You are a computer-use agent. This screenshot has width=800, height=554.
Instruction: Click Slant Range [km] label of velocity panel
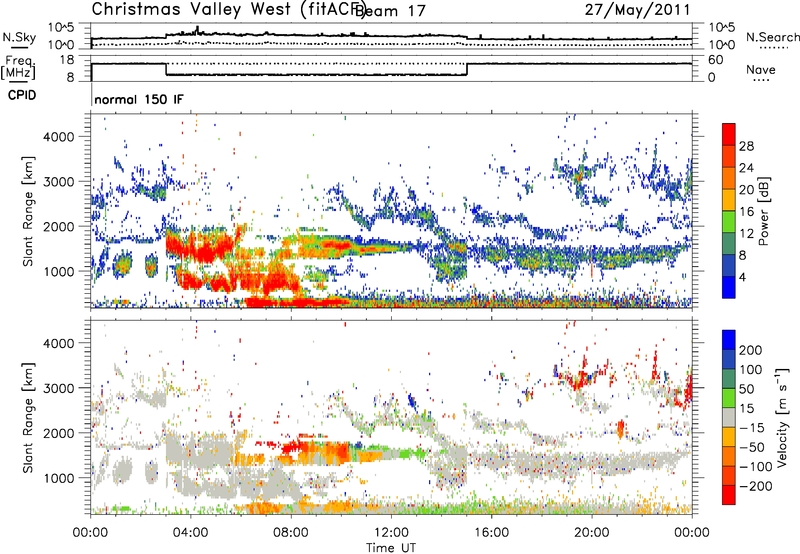coord(28,418)
